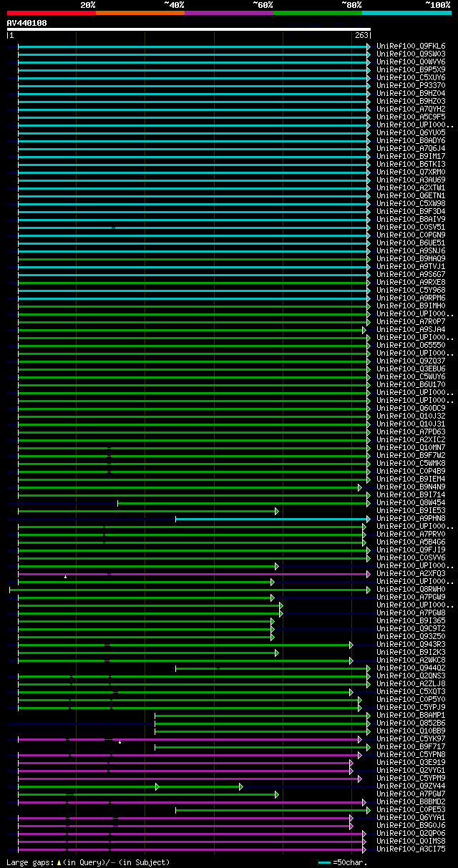Screen dimensions: 458x868
Task: Click hit label UniRef100_B8AIV9
Action: [411, 219]
